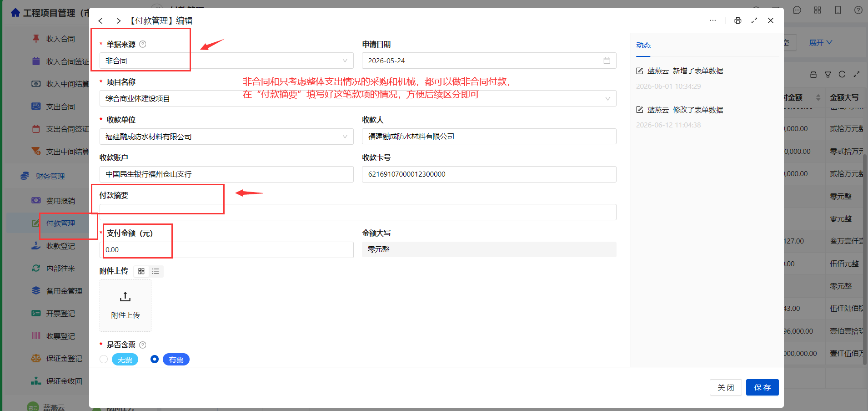Screen dimensions: 868x411
Task: Go to next record arrow
Action: [x=118, y=21]
